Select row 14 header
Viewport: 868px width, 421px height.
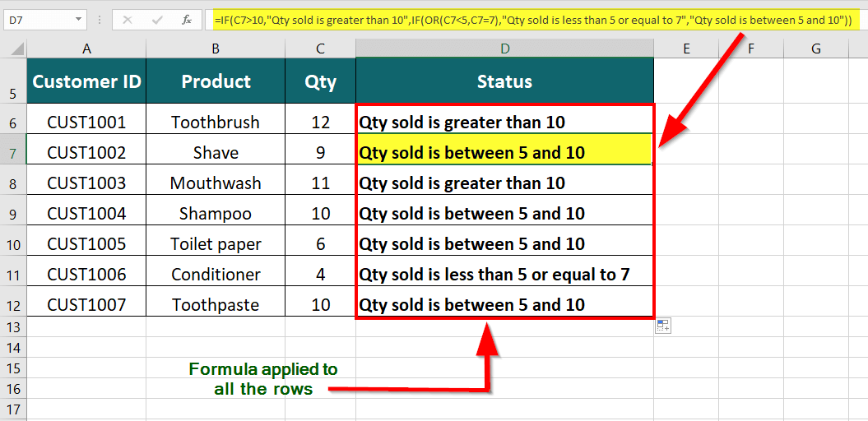click(x=13, y=347)
